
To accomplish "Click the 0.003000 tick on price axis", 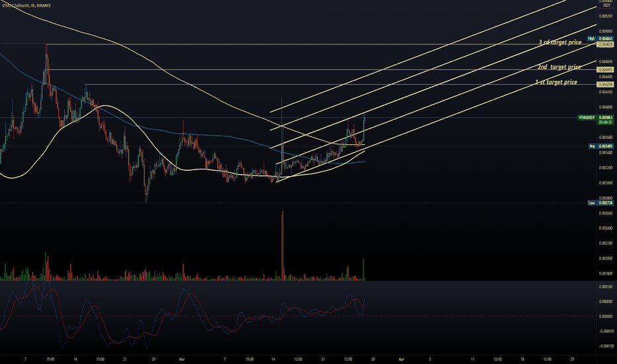I will coord(606,183).
